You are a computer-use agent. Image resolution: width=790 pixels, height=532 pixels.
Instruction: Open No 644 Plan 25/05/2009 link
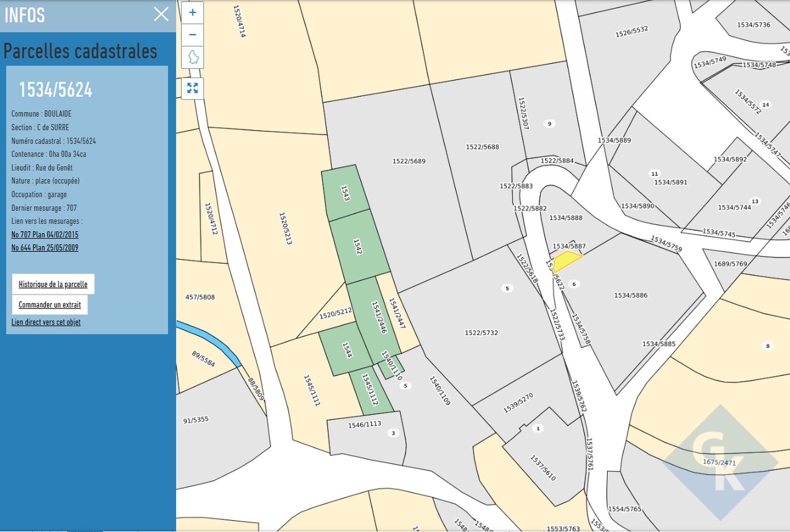(44, 248)
